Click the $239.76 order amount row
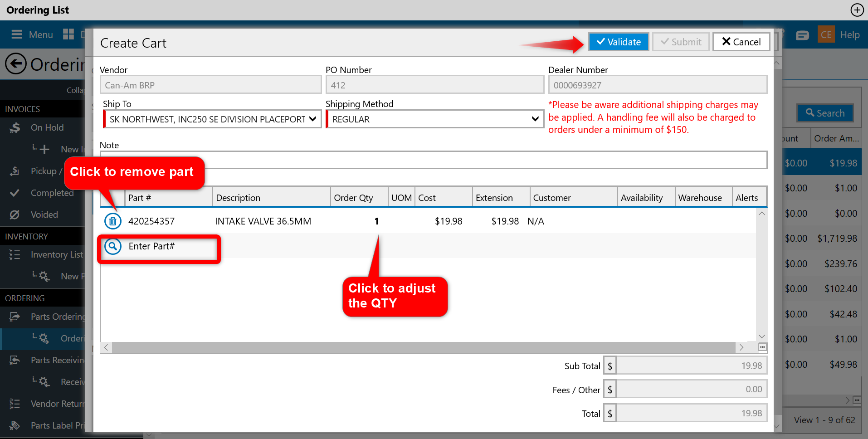 841,263
